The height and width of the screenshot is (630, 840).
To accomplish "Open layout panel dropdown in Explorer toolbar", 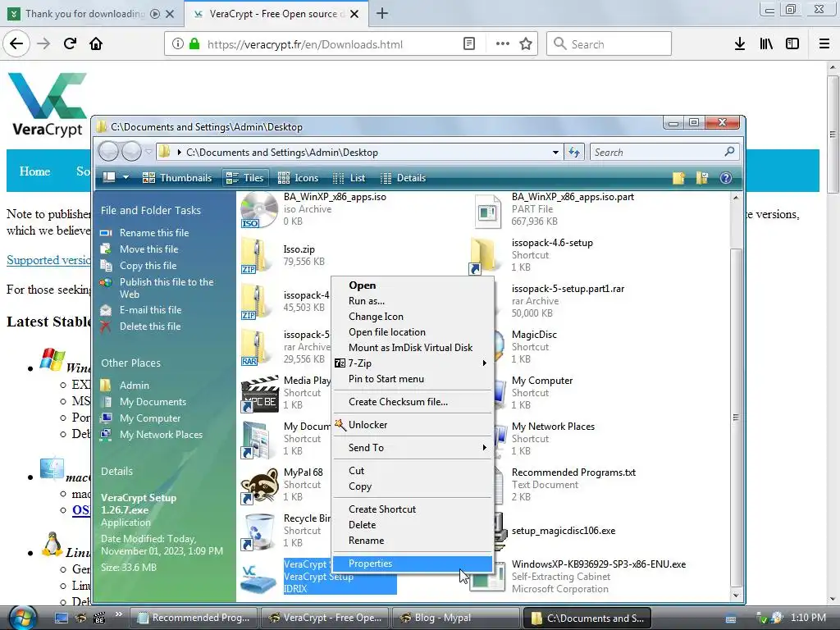I will tap(126, 177).
